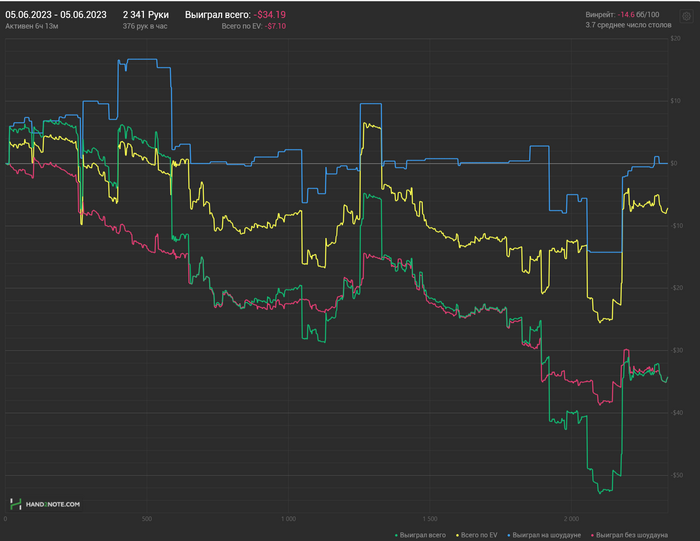The image size is (700, 541).
Task: Click the 2 000 x-axis label
Action: [x=571, y=519]
